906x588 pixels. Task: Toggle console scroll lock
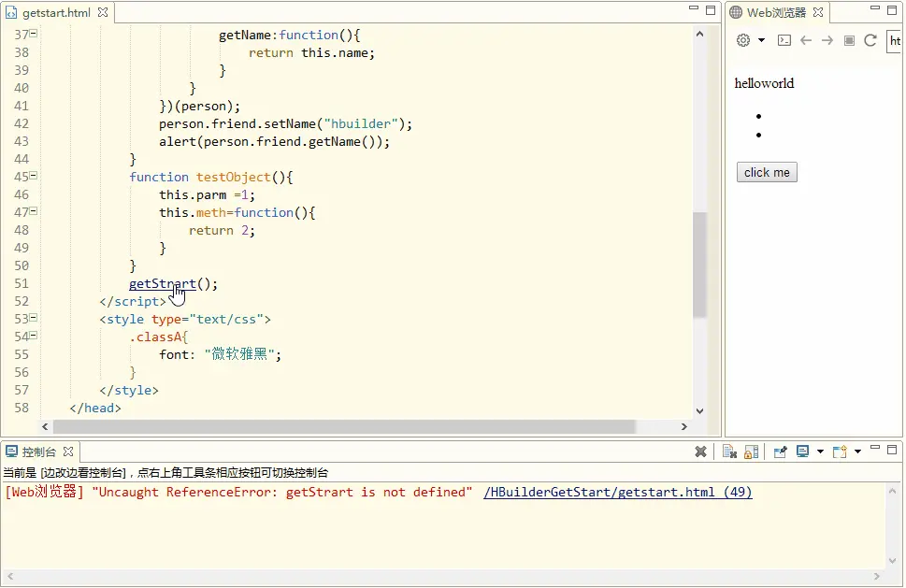(751, 452)
